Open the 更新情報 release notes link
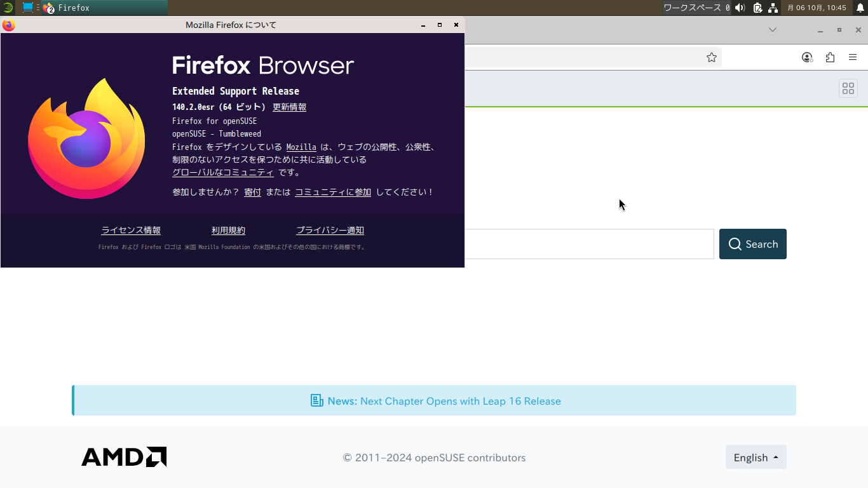868x488 pixels. point(289,107)
